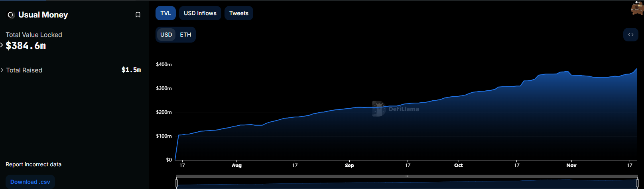Open the Report incorrect data link
Screen dimensions: 644x189
tap(33, 164)
